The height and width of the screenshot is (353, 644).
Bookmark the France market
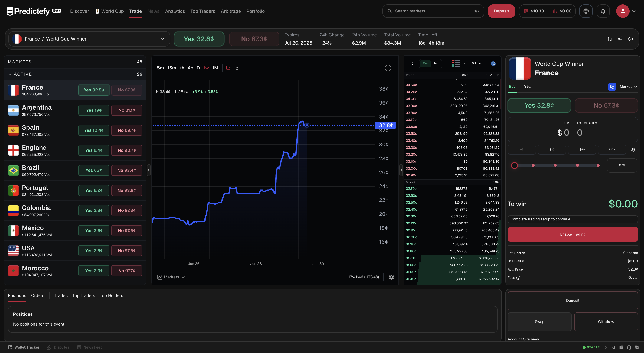(610, 39)
